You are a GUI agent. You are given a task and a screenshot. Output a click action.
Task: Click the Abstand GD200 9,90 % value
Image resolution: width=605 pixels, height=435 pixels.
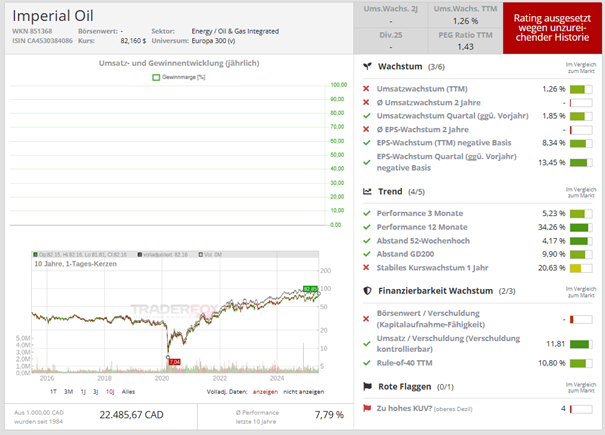tap(553, 254)
